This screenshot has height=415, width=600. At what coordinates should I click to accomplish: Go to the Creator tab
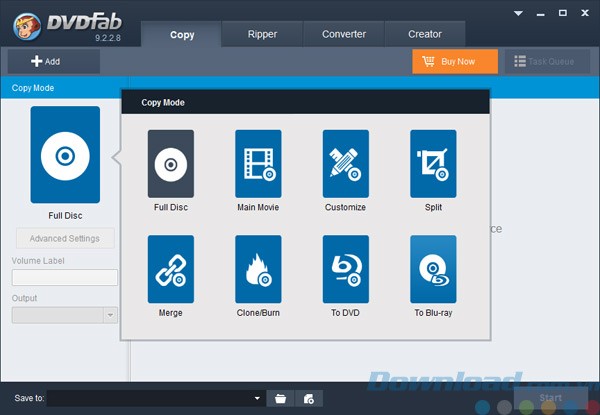click(x=424, y=34)
